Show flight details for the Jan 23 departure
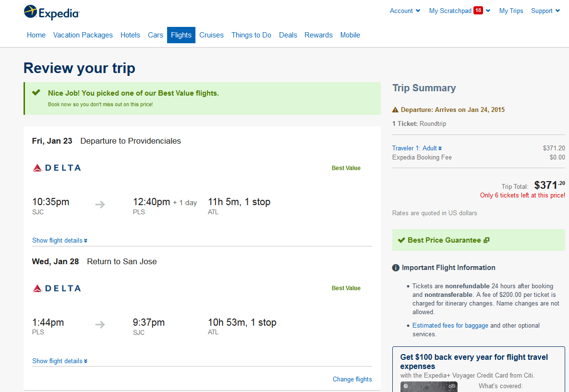569x392 pixels. pyautogui.click(x=60, y=240)
